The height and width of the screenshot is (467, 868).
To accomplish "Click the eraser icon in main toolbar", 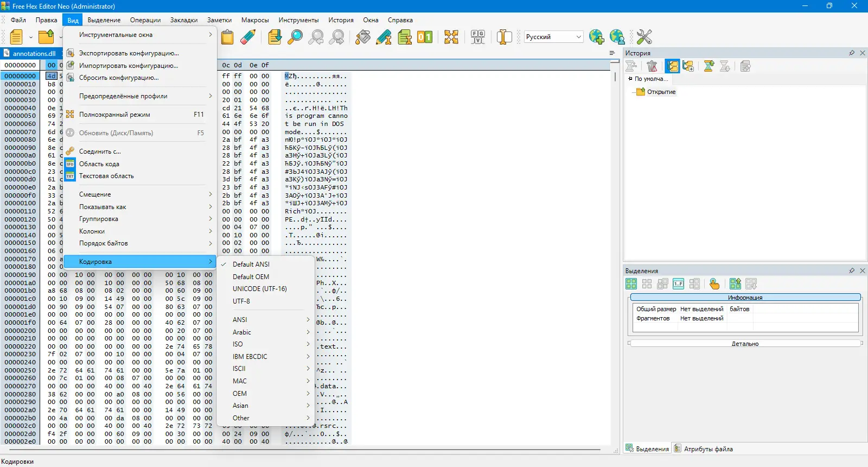I will coord(247,37).
